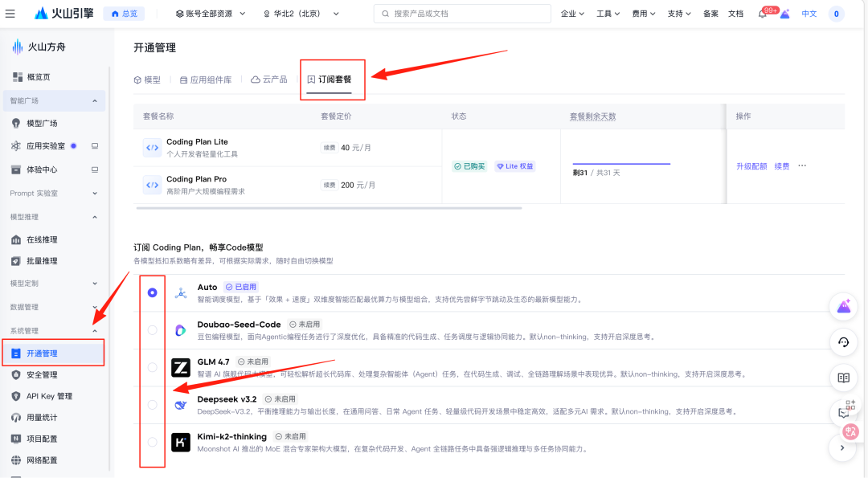The width and height of the screenshot is (868, 478).
Task: Click the Lite 权益 badge
Action: click(x=515, y=166)
